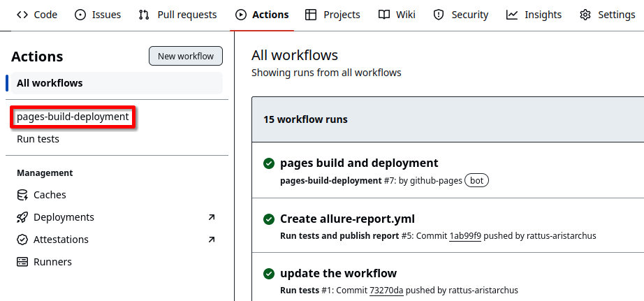Click the Insights graph icon
The width and height of the screenshot is (644, 301).
pos(512,15)
